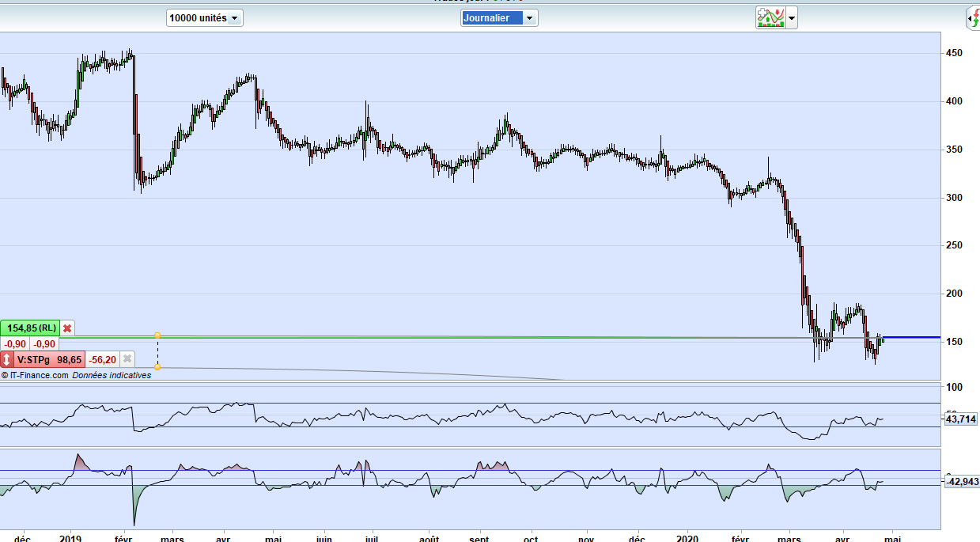Open the add indicators chart icon
Viewport: 980px width, 542px height.
tap(770, 17)
